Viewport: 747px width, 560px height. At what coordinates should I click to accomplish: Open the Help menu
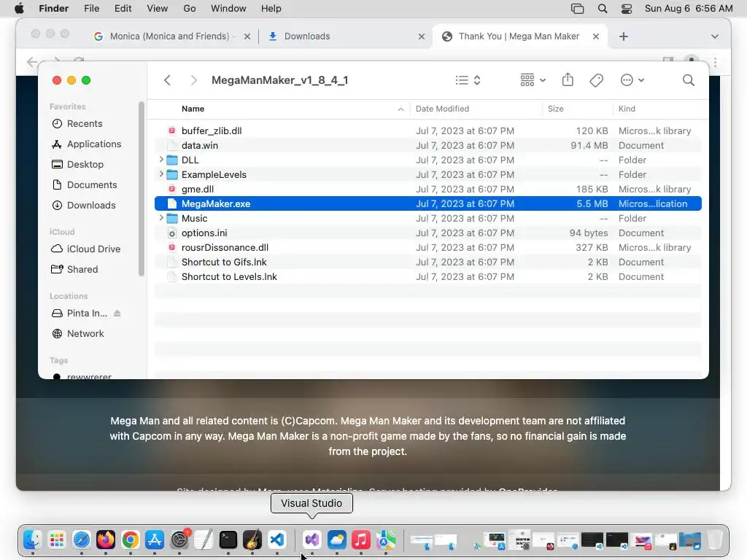tap(271, 9)
